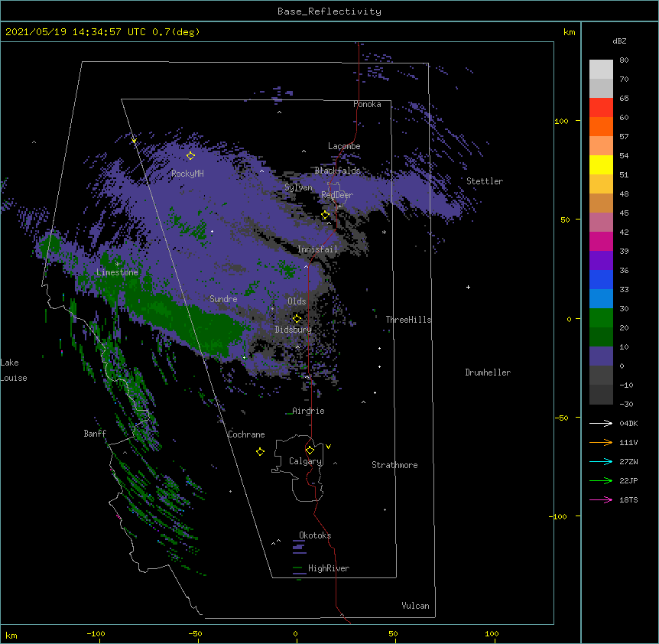Click the Sylvan label
Image resolution: width=659 pixels, height=644 pixels.
(298, 187)
